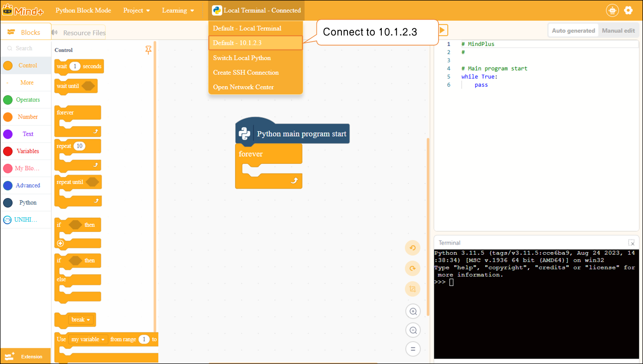The width and height of the screenshot is (643, 364).
Task: Open the Extension button
Action: pos(25,356)
